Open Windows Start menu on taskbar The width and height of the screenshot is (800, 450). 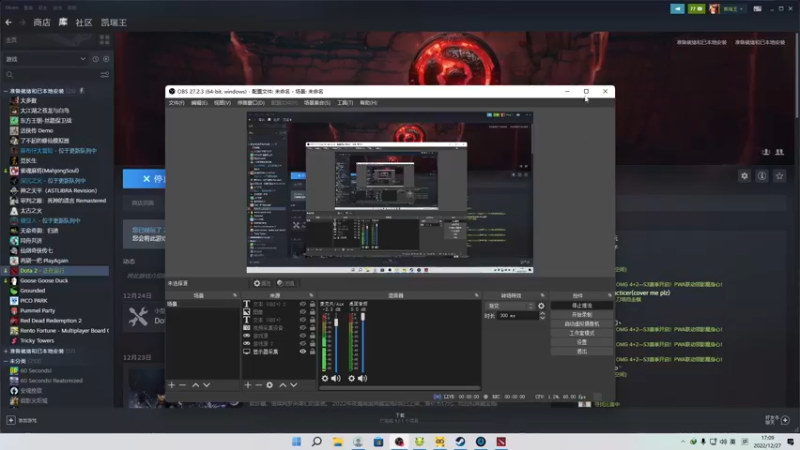[296, 441]
